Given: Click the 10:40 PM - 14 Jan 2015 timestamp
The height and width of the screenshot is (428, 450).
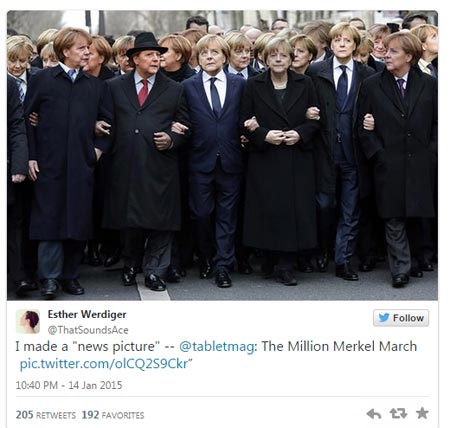Looking at the screenshot, I should (x=69, y=385).
